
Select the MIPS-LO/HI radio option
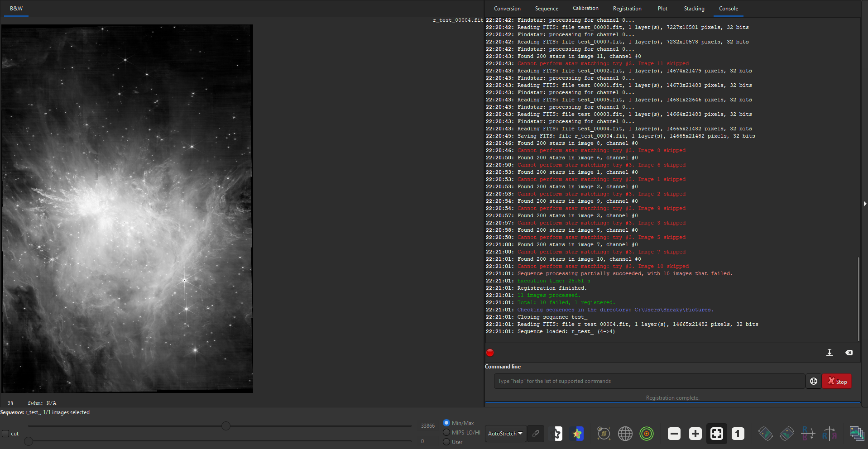[446, 432]
